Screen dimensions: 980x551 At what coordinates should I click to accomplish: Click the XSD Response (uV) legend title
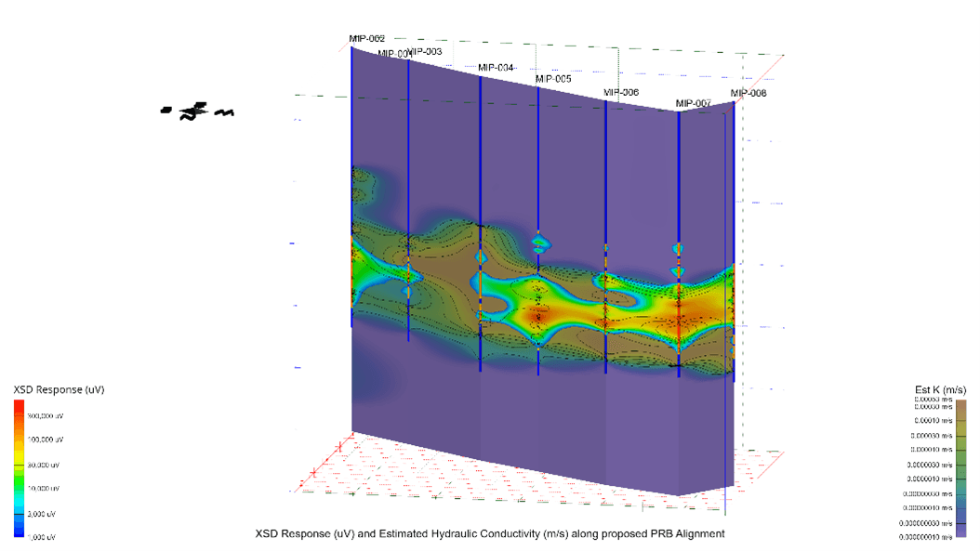pos(50,389)
